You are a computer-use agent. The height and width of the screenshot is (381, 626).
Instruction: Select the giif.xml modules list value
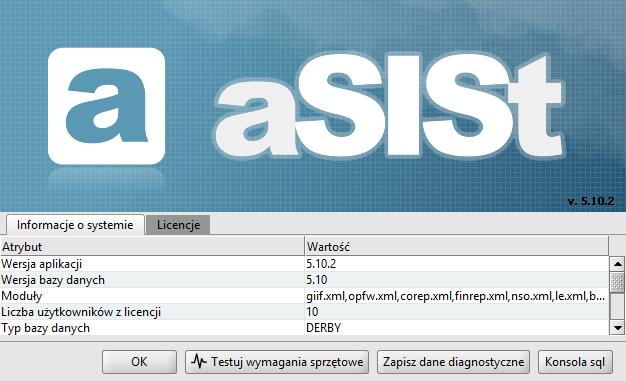456,296
